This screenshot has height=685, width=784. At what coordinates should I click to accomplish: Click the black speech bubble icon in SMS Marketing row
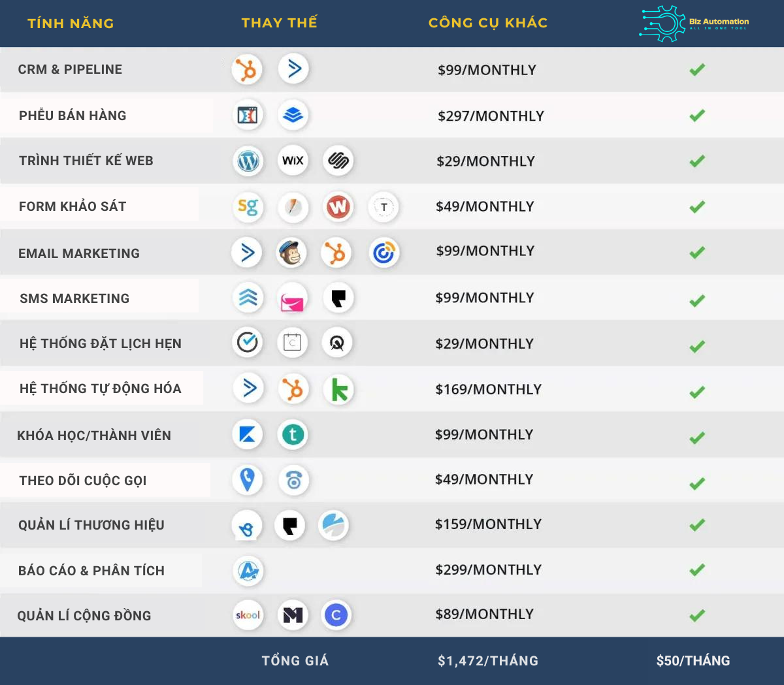pos(338,298)
